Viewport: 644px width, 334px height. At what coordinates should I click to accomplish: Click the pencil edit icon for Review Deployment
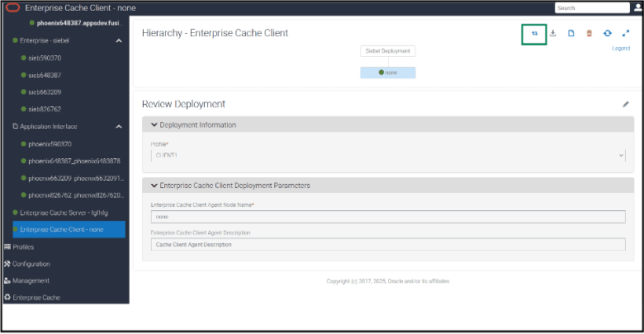(626, 104)
